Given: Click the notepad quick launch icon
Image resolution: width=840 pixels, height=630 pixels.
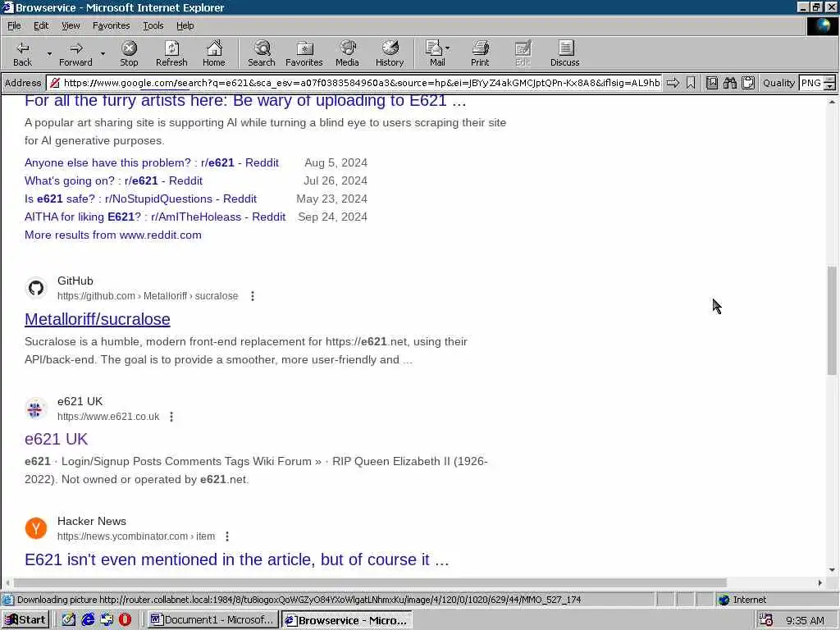Looking at the screenshot, I should (x=69, y=620).
